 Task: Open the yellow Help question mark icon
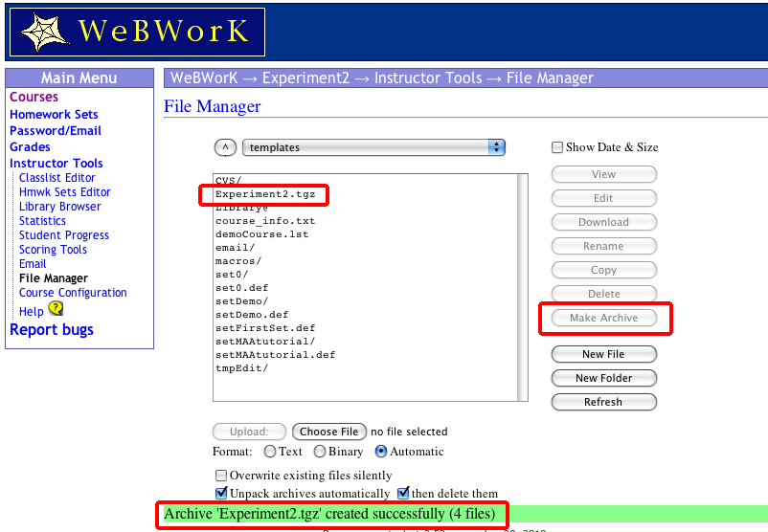pos(56,308)
